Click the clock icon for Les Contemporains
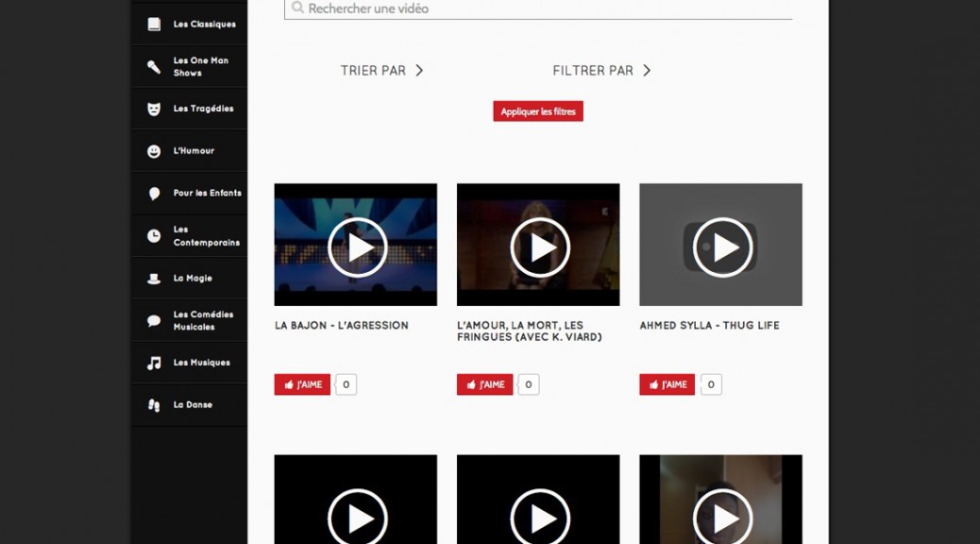Image resolution: width=980 pixels, height=544 pixels. click(154, 236)
